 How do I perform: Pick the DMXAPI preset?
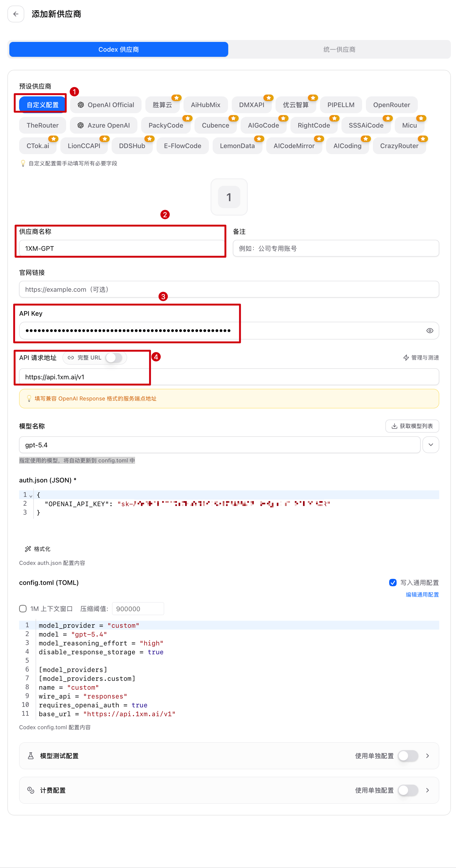click(252, 105)
